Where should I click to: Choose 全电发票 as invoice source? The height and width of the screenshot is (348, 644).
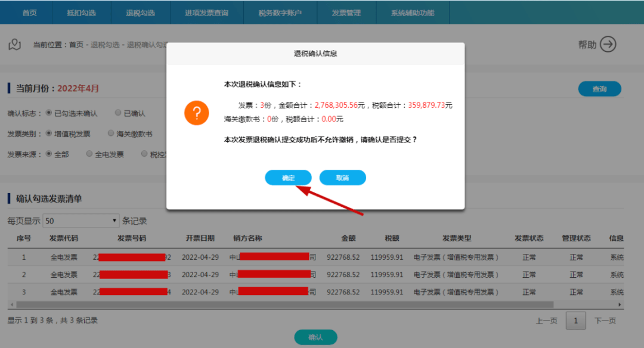click(x=89, y=154)
